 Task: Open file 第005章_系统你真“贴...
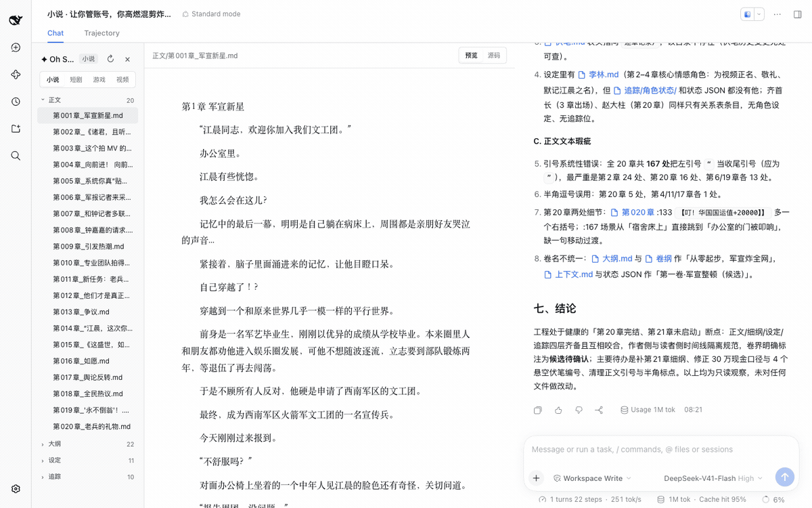[x=88, y=181]
